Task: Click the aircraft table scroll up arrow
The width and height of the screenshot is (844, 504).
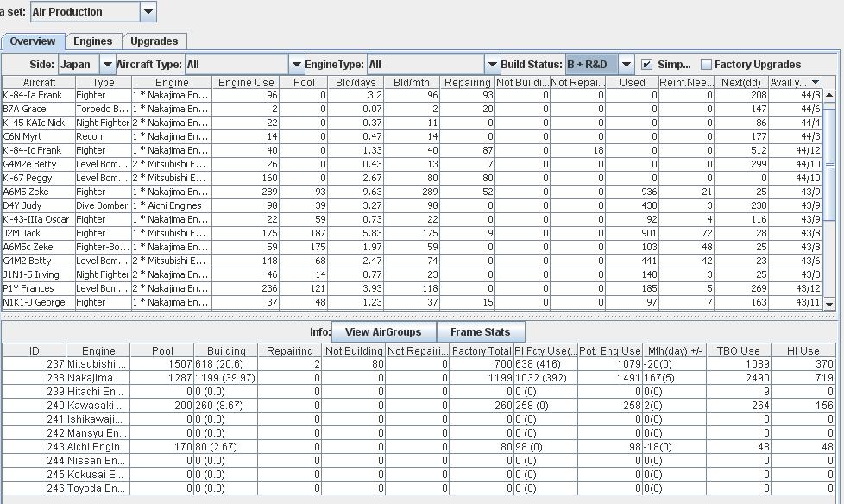Action: (829, 95)
